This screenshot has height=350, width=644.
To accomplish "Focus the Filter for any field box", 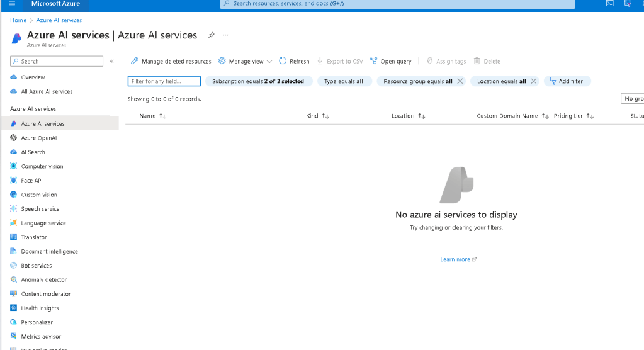I will (164, 81).
